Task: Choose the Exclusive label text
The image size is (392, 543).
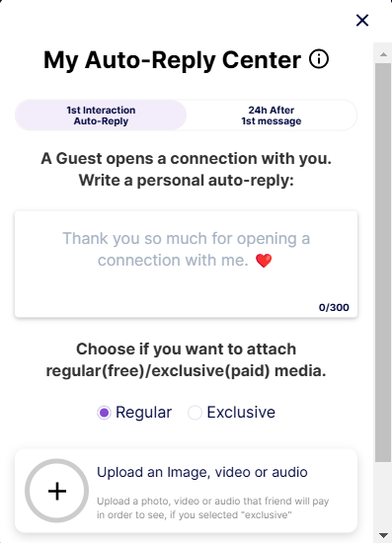Action: click(241, 412)
